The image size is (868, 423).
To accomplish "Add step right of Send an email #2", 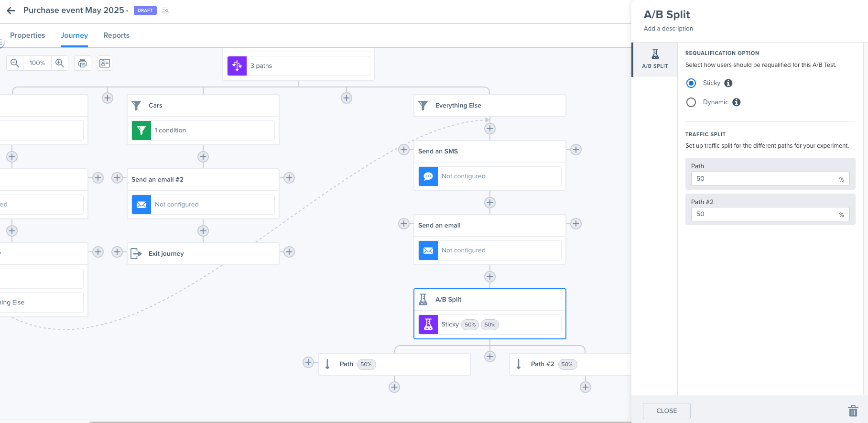I will point(289,178).
